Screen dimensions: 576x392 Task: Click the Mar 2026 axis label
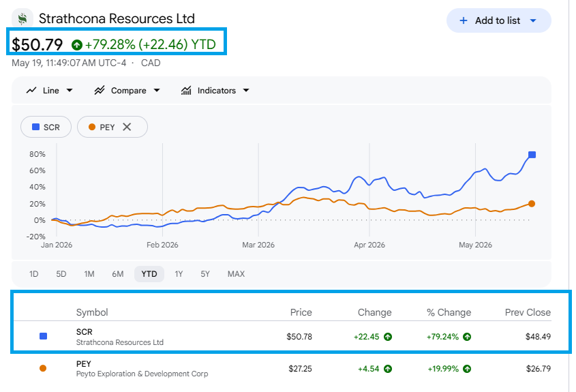tap(258, 245)
